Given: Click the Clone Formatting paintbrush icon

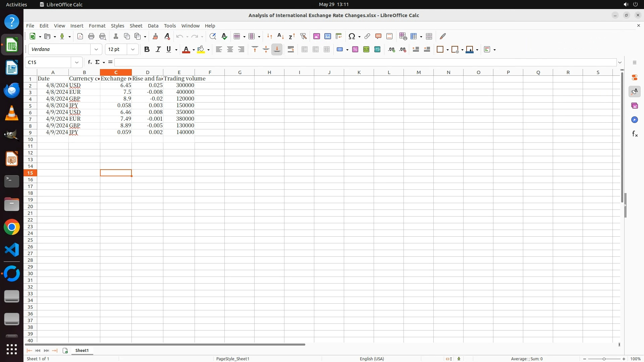Looking at the screenshot, I should click(155, 36).
